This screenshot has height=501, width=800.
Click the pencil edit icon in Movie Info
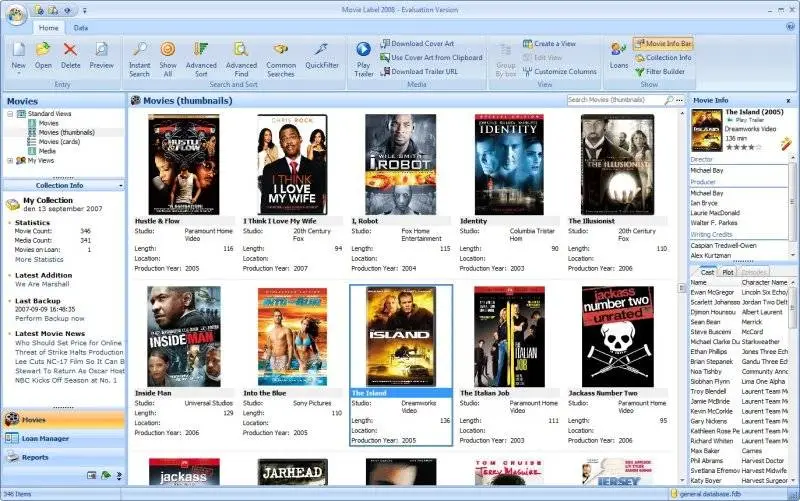pos(786,145)
